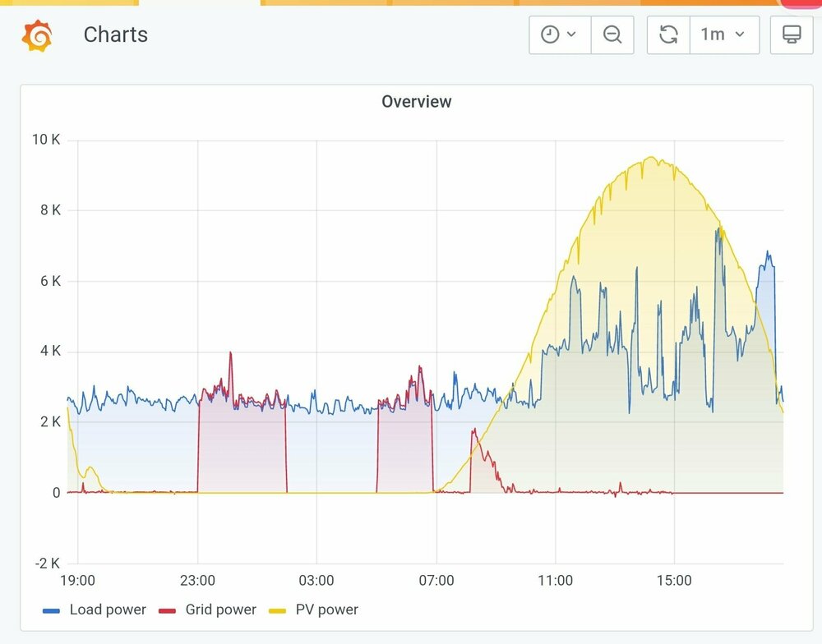
Task: Toggle the PV power legend series
Action: click(326, 609)
